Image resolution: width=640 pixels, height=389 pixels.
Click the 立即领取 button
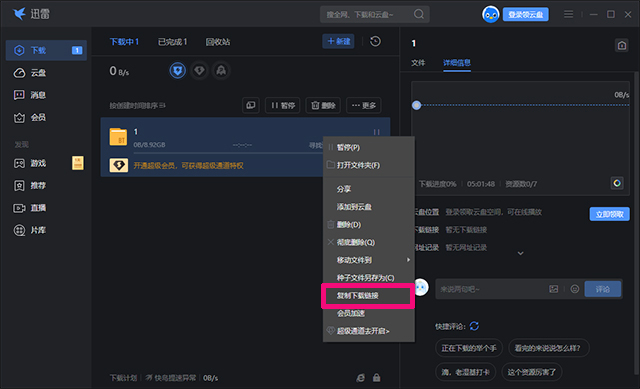tap(609, 214)
